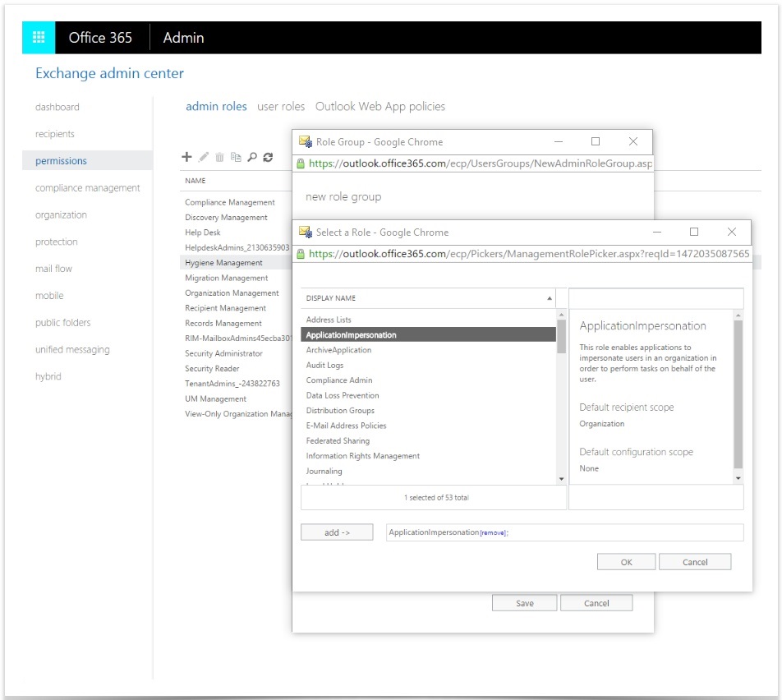Open the Office 365 app launcher grid
The width and height of the screenshot is (782, 700).
click(39, 38)
